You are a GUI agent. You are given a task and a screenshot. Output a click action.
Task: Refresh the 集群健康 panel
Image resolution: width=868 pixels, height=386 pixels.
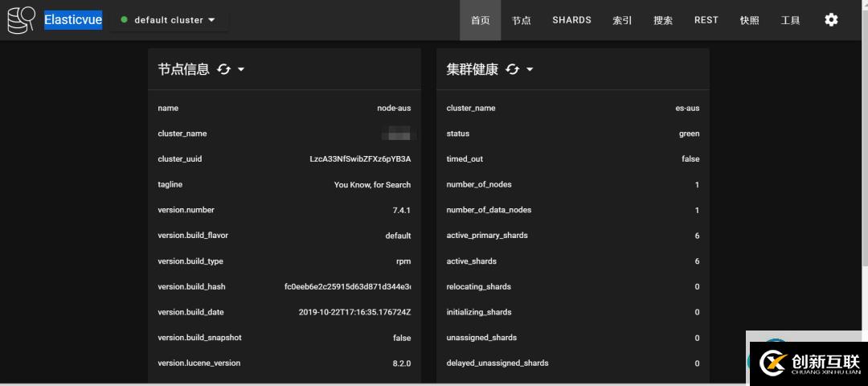point(513,69)
